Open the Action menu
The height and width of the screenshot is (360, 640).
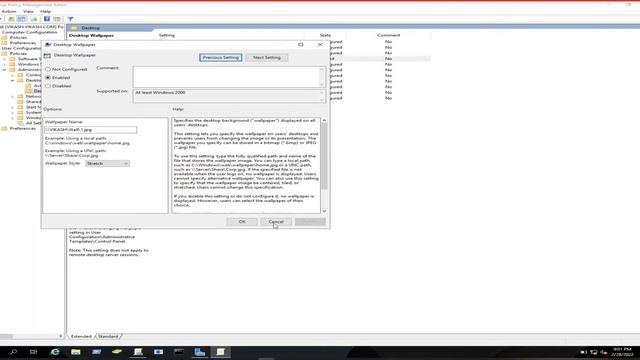click(9, 11)
